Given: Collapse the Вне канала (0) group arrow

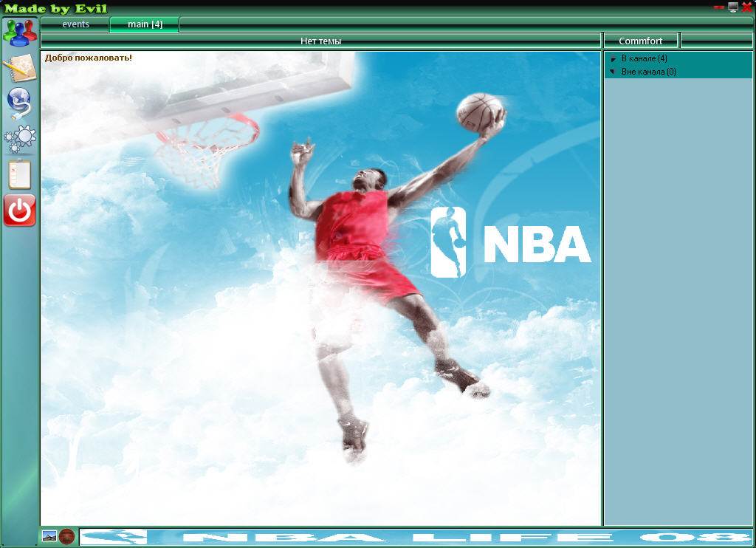Looking at the screenshot, I should pyautogui.click(x=614, y=72).
